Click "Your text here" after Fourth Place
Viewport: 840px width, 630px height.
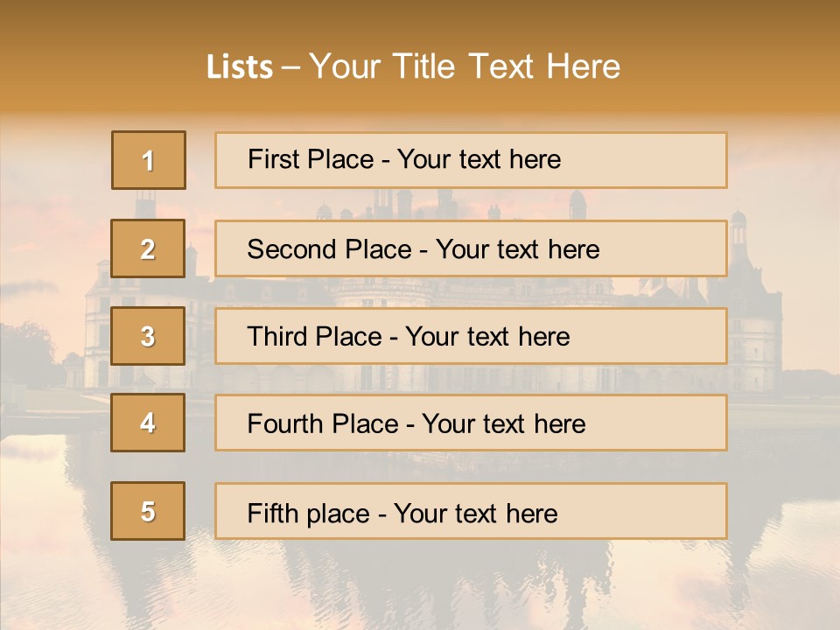503,424
